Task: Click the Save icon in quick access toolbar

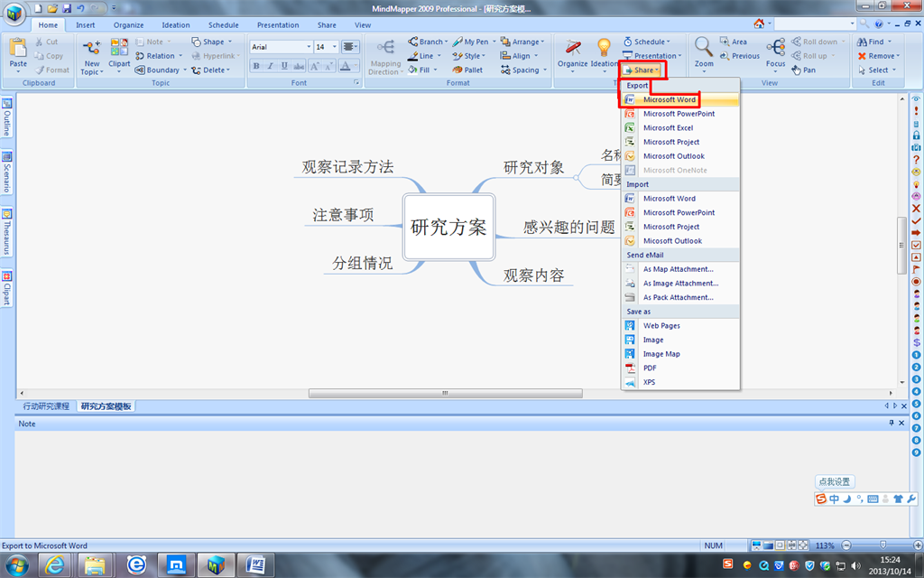Action: (x=67, y=8)
